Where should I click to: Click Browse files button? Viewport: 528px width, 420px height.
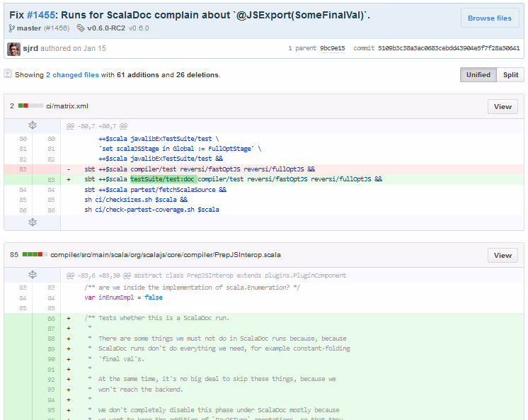pyautogui.click(x=490, y=18)
